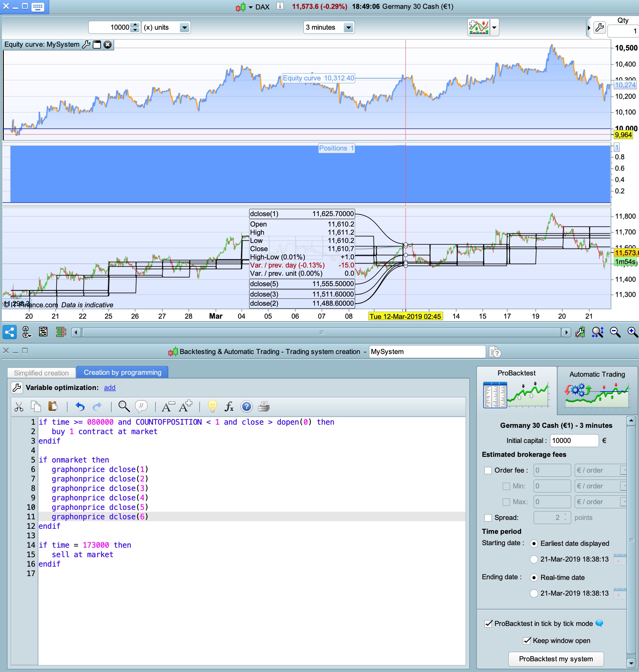This screenshot has width=639, height=672.
Task: Click the undo arrow in code editor
Action: point(80,406)
